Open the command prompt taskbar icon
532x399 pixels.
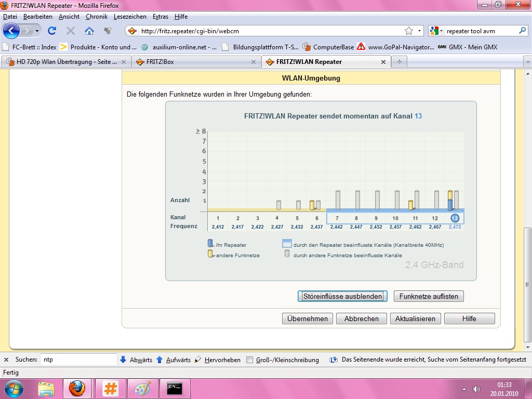tap(175, 389)
